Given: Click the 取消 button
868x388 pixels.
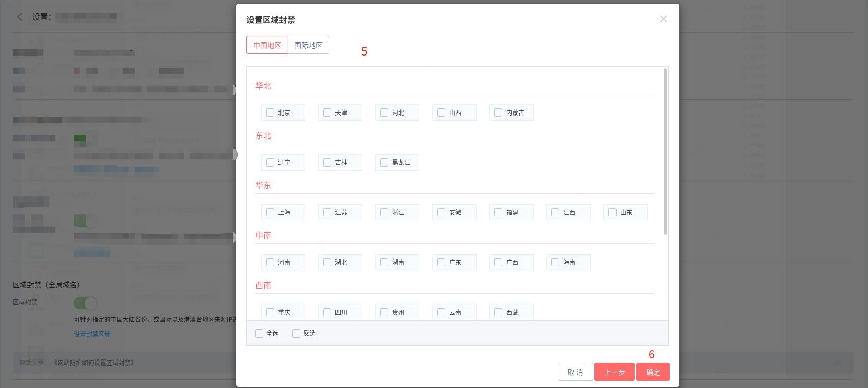Looking at the screenshot, I should click(575, 372).
